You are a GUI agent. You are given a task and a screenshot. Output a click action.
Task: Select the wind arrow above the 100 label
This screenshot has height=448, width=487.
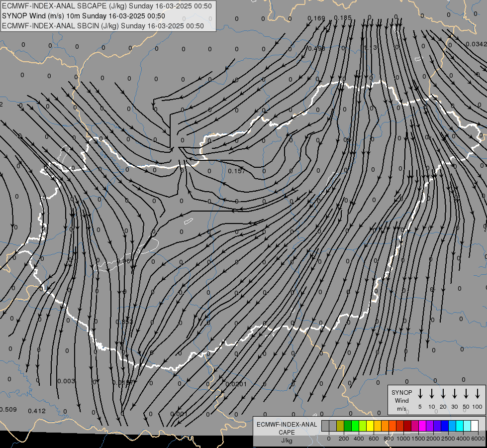click(x=478, y=394)
